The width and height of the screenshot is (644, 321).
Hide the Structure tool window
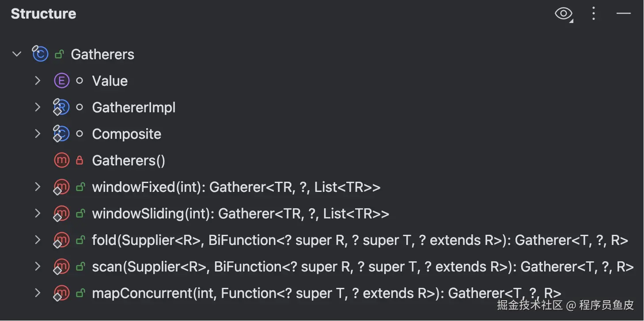623,14
